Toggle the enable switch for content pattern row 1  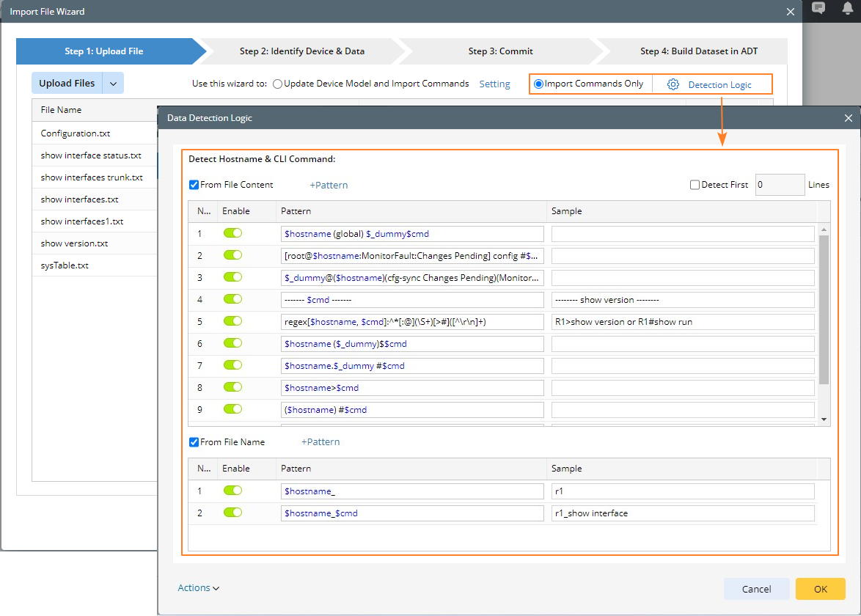(232, 233)
